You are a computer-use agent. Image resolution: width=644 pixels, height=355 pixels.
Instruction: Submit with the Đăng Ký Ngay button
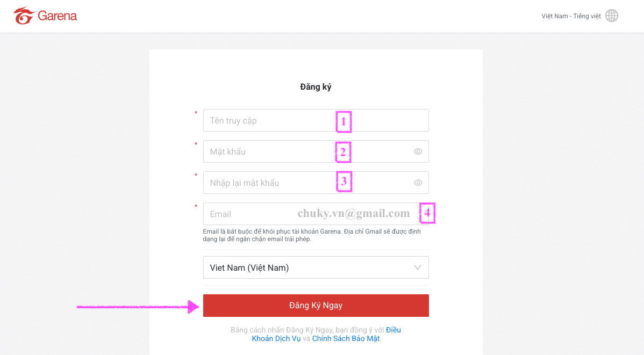(316, 306)
